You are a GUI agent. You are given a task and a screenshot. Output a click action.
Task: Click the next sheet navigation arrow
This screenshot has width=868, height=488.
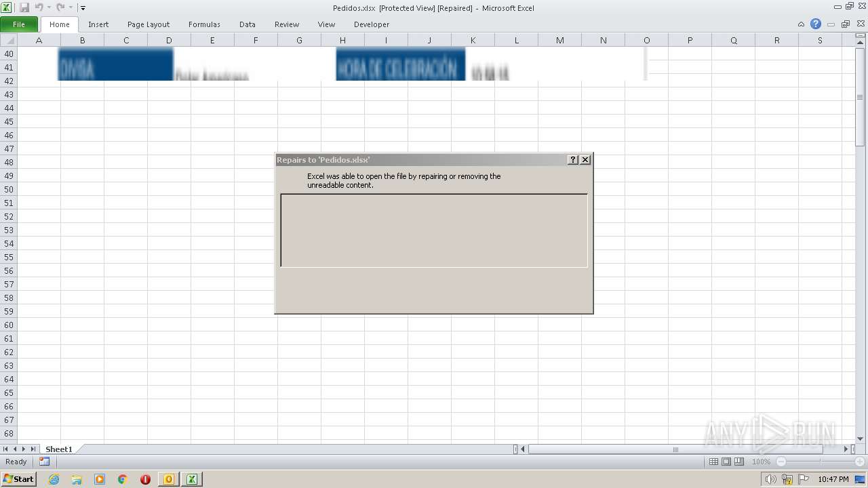pos(24,449)
